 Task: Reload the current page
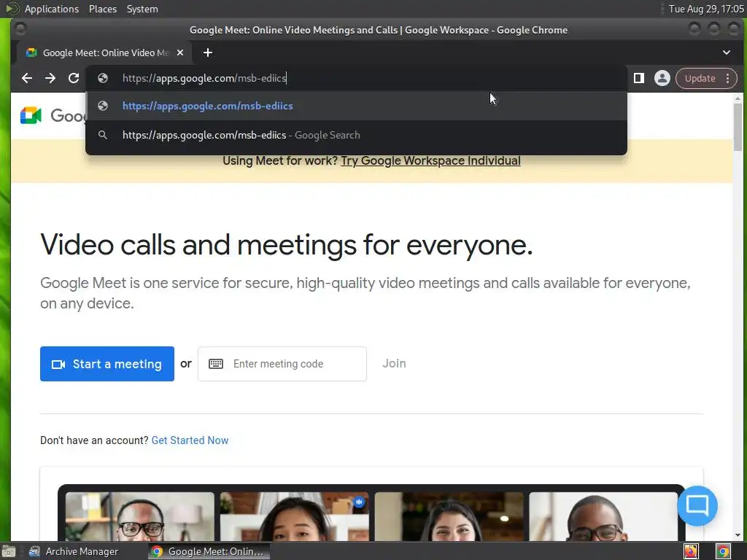coord(74,78)
